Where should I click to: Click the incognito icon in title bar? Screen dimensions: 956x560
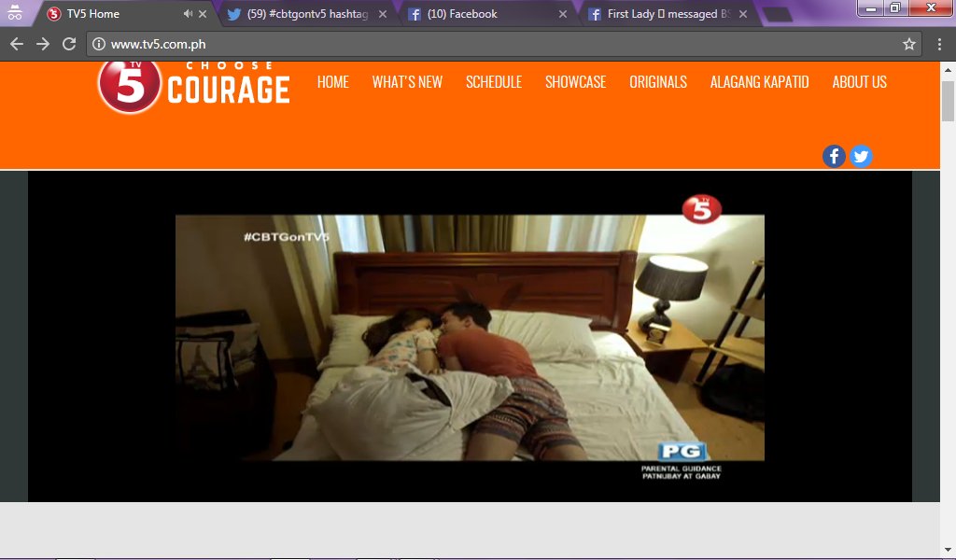[15, 12]
